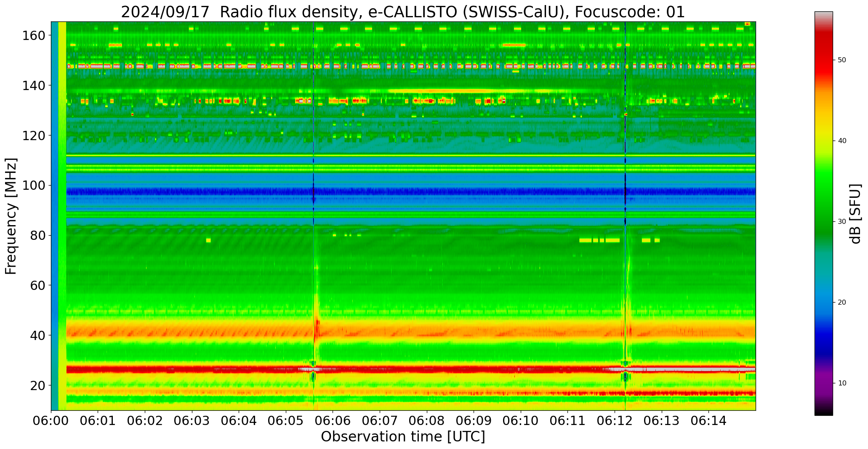This screenshot has width=868, height=449.
Task: Click the colorbar tick label 40
Action: pos(842,141)
